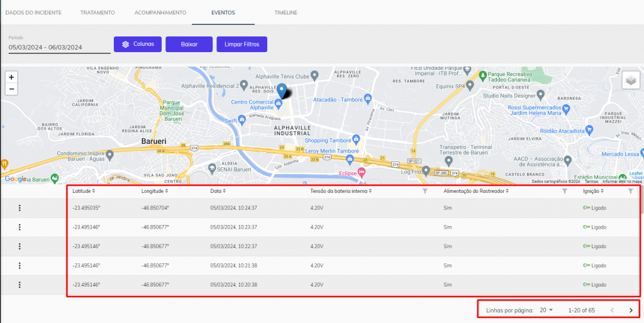Switch to the Tratamento tab

97,13
